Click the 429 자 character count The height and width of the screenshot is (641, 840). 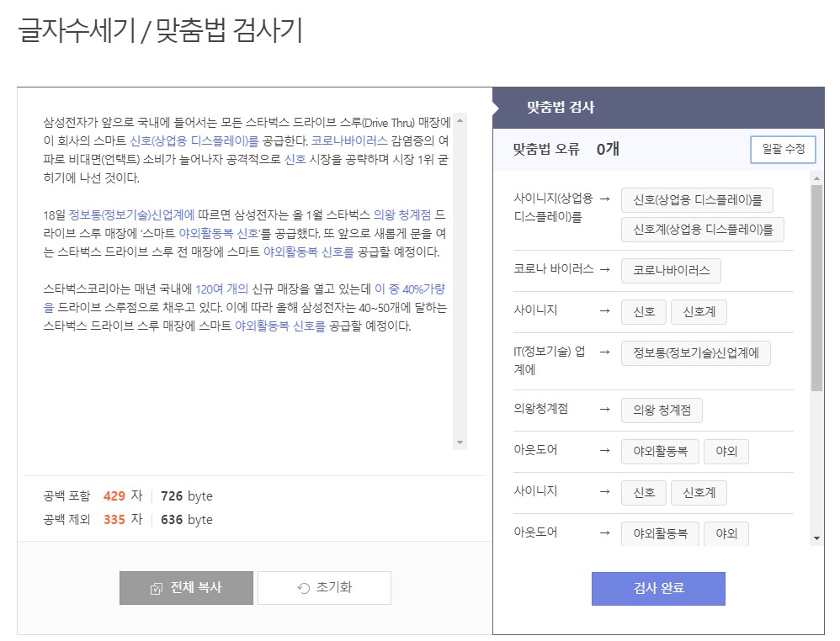(x=123, y=495)
